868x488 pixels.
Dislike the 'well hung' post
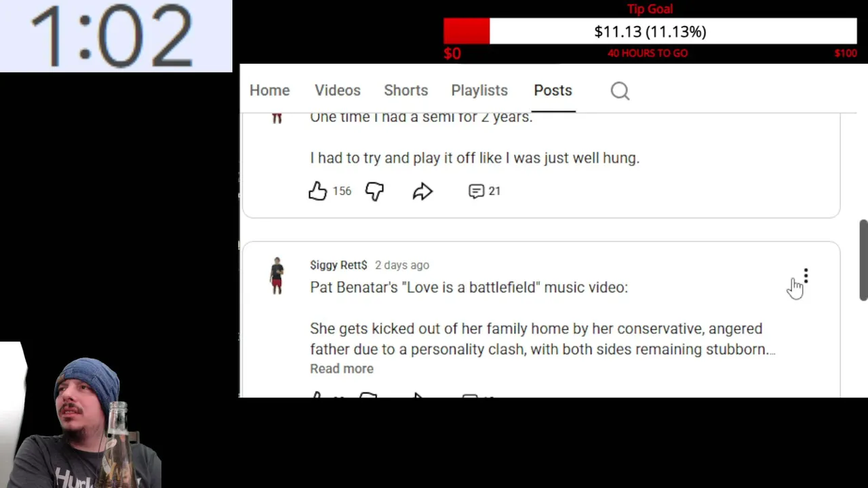[374, 191]
